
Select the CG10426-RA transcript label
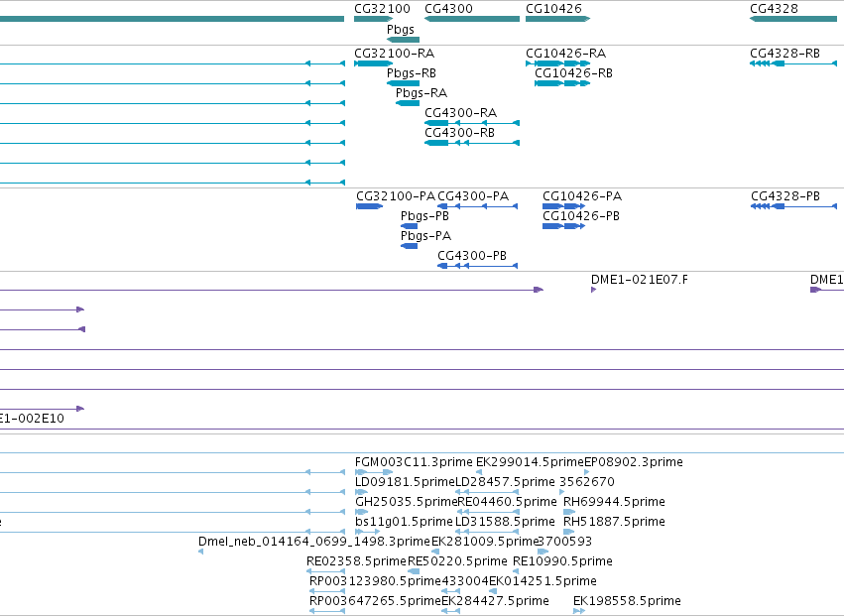point(565,54)
